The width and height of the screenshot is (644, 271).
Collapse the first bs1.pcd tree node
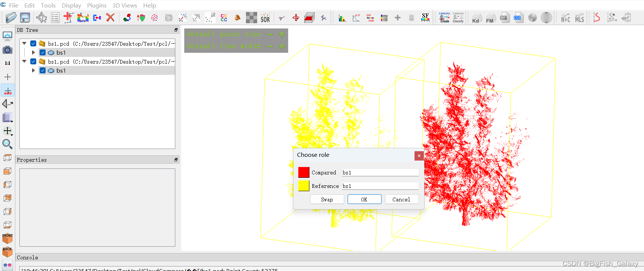pos(24,43)
